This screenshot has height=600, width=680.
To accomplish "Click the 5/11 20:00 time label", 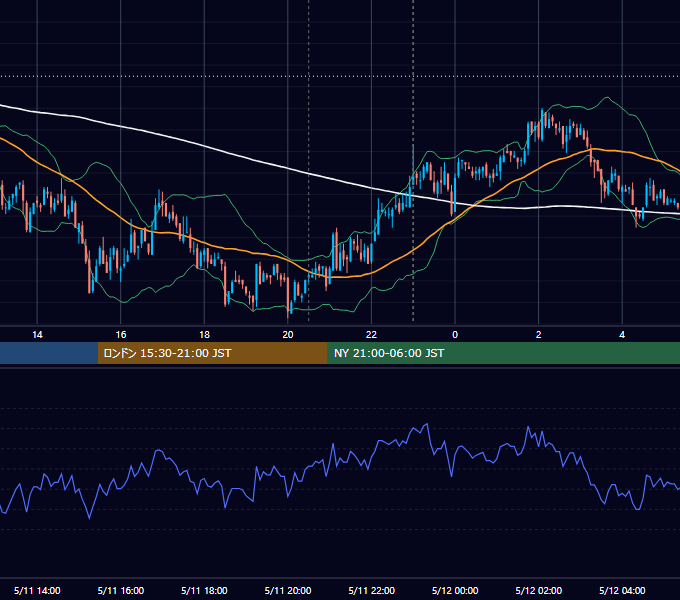I will pyautogui.click(x=288, y=590).
